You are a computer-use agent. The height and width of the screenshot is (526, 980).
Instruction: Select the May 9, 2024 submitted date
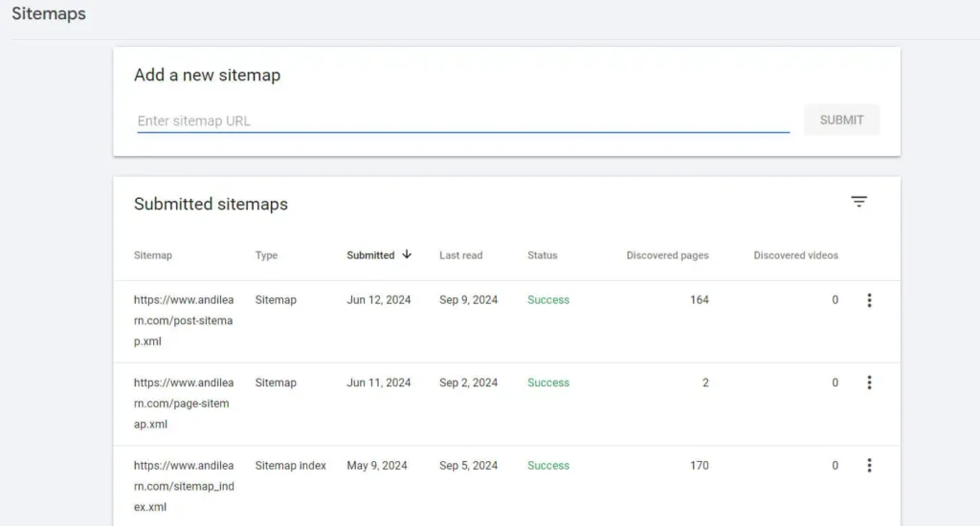(377, 466)
